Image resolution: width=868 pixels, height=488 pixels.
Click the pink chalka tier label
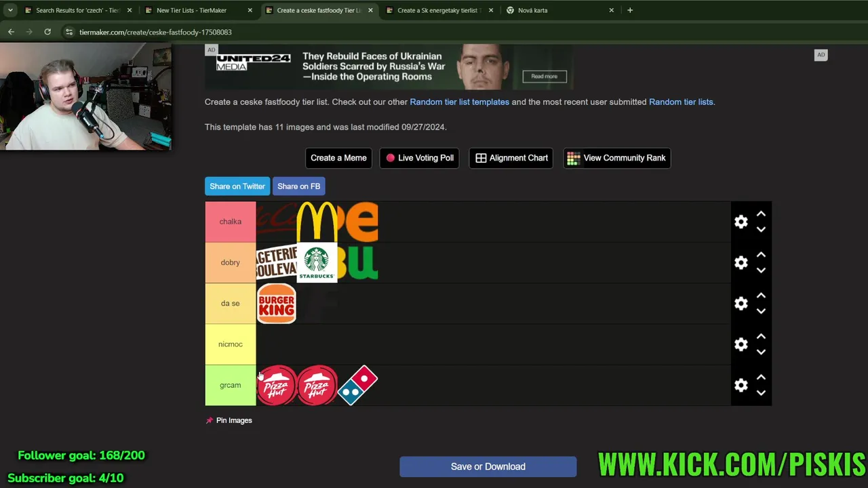tap(231, 222)
